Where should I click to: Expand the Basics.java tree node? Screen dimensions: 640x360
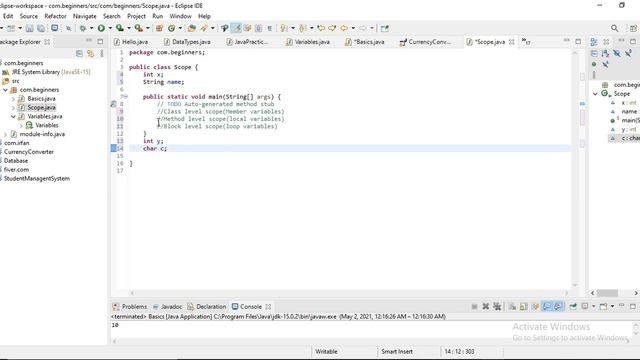[13, 99]
